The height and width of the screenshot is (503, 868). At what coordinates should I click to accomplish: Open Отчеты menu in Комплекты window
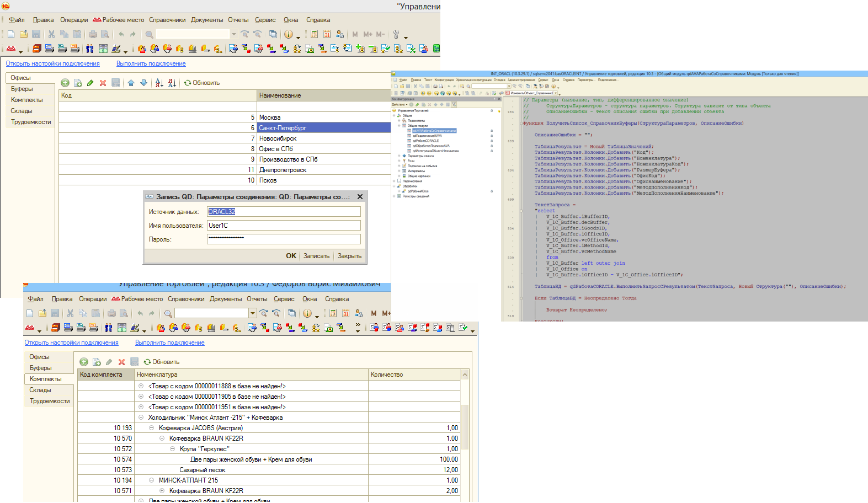[257, 299]
